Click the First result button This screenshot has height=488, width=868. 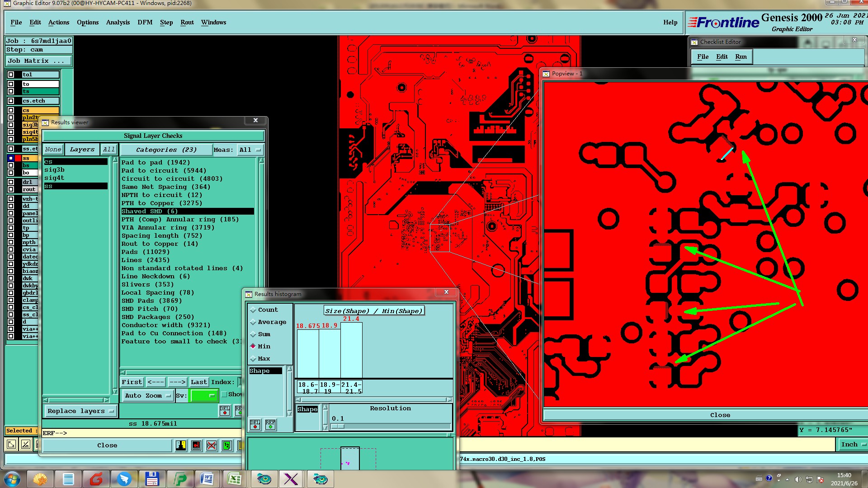click(x=132, y=382)
